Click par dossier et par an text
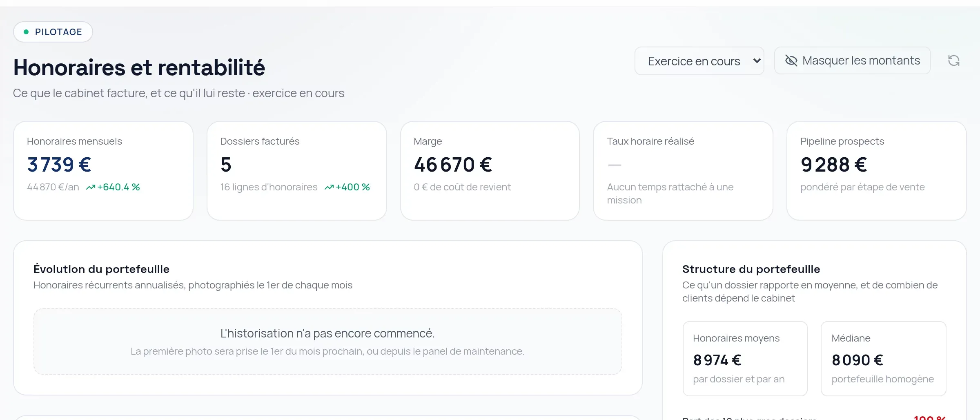This screenshot has height=420, width=980. tap(739, 379)
